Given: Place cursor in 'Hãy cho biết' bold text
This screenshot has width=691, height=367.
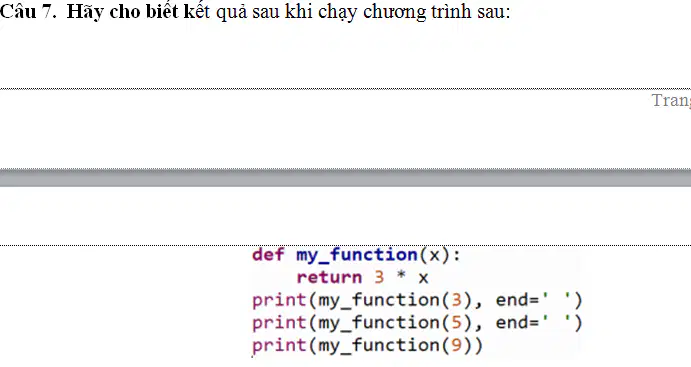Looking at the screenshot, I should (123, 12).
